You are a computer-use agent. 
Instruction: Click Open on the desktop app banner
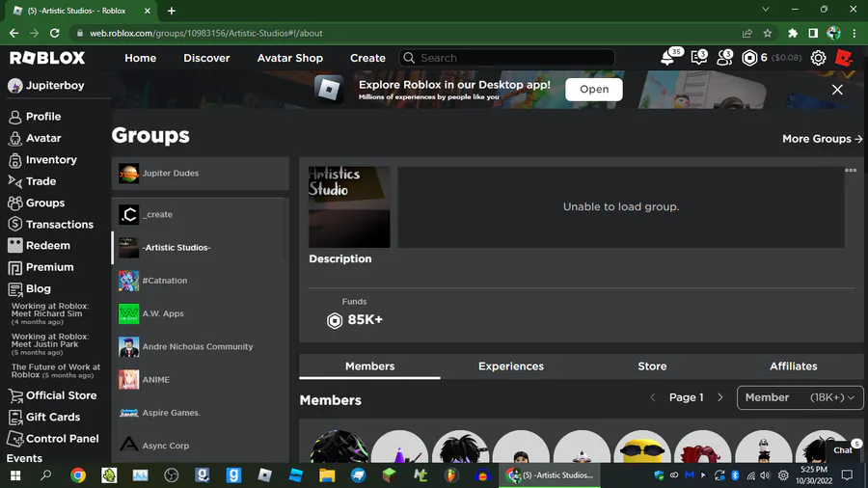(594, 90)
